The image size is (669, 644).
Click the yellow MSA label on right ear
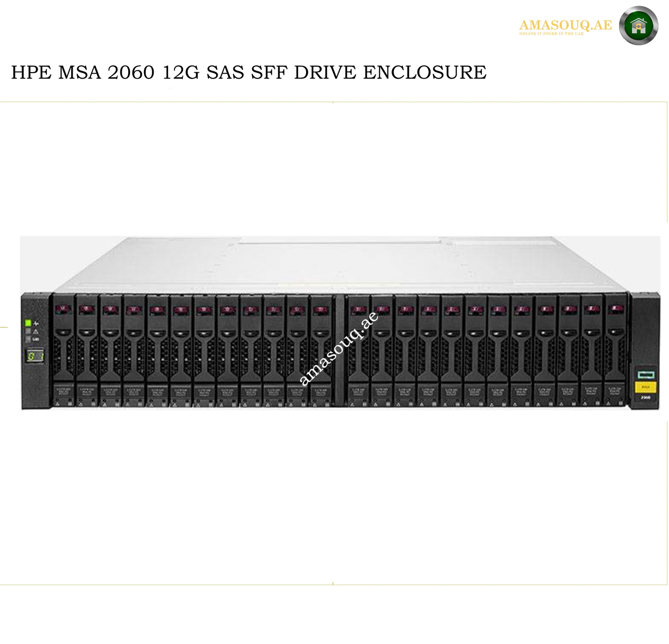click(x=645, y=387)
